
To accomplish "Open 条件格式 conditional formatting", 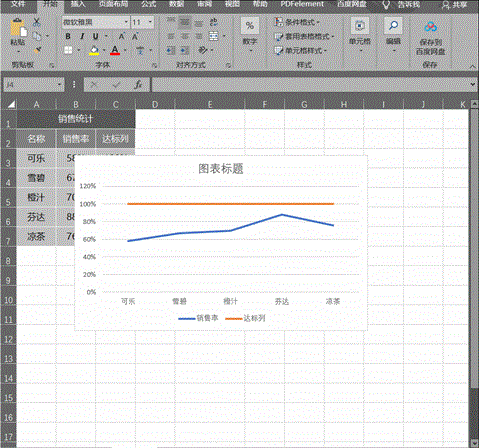I will pyautogui.click(x=297, y=22).
